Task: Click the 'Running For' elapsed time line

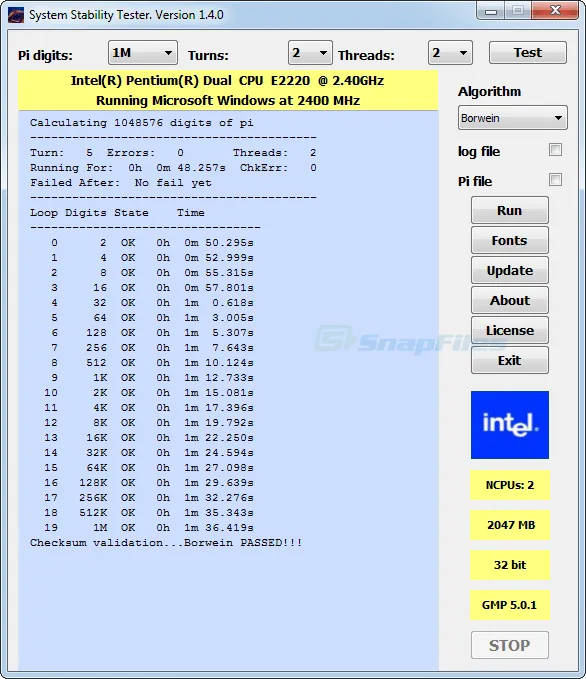Action: pyautogui.click(x=173, y=168)
